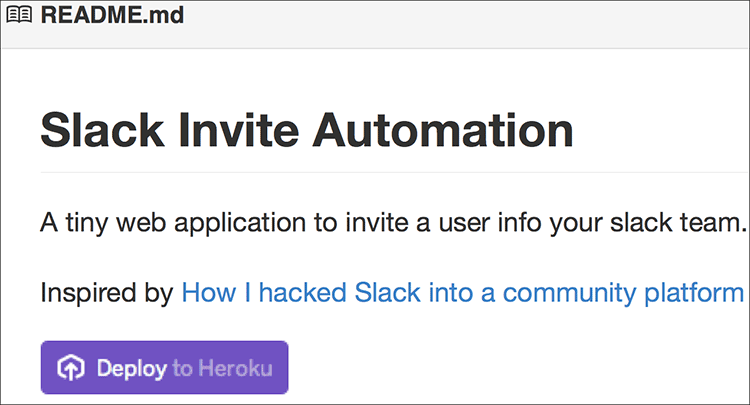Click the 'Inspired by' text
Screen dimensions: 750x405
pyautogui.click(x=107, y=292)
